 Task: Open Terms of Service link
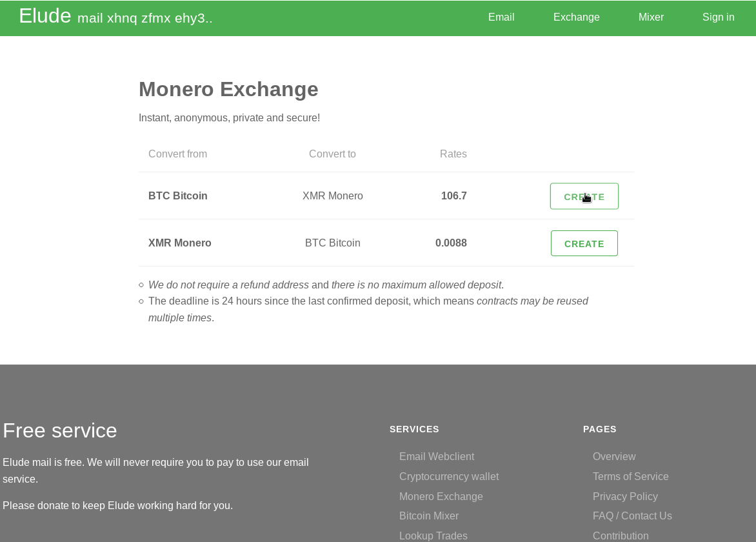(x=630, y=476)
